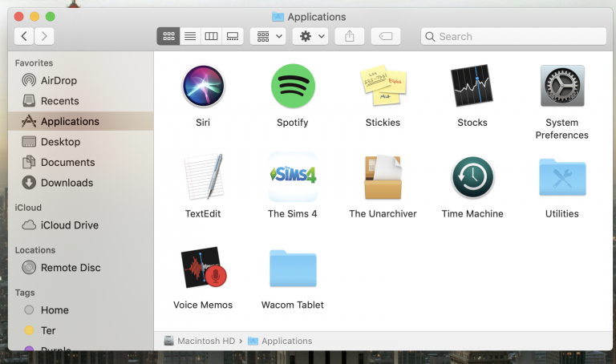Go forward with the right arrow button

pyautogui.click(x=44, y=37)
